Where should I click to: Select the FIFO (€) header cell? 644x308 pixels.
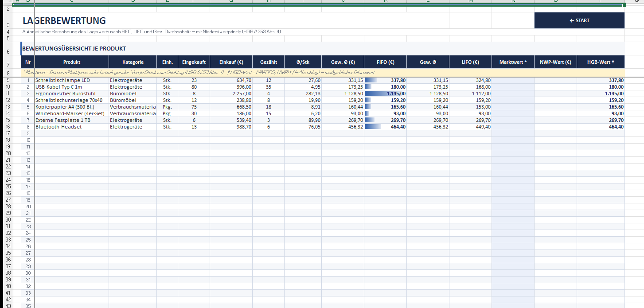coord(385,62)
